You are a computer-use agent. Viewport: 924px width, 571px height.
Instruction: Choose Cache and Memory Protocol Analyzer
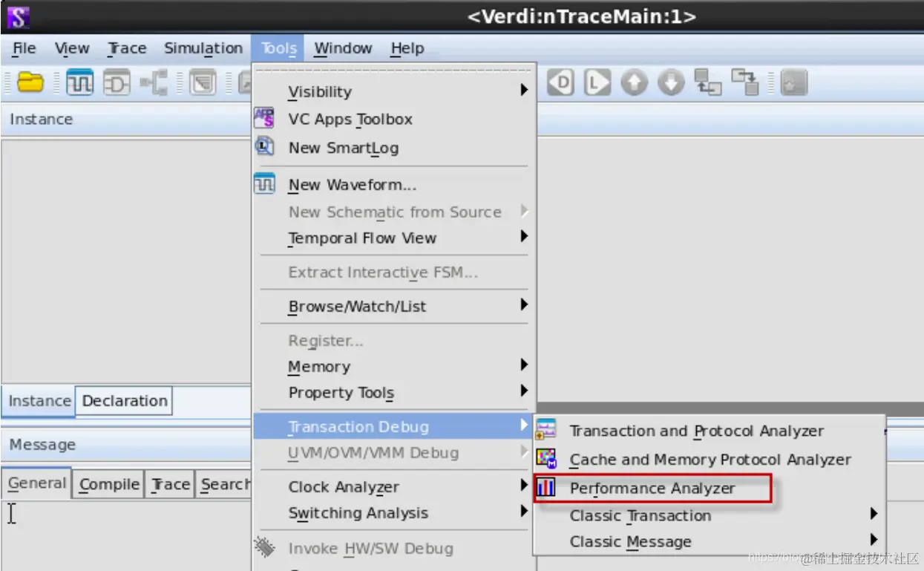tap(710, 460)
